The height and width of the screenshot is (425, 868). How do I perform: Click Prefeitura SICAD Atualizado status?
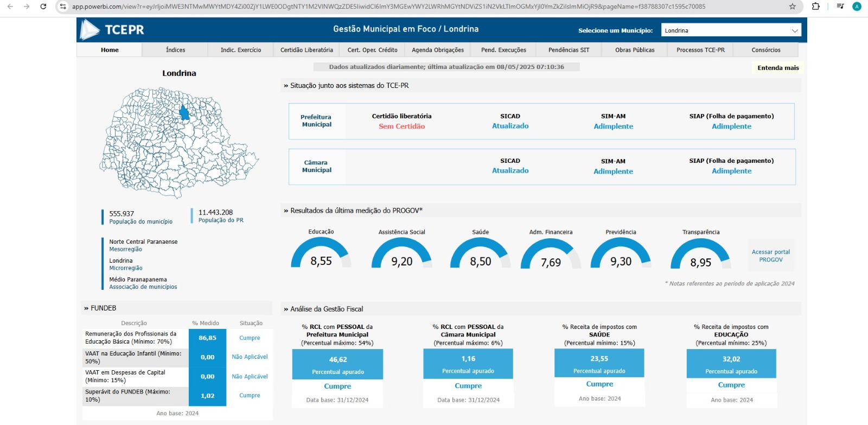click(510, 126)
